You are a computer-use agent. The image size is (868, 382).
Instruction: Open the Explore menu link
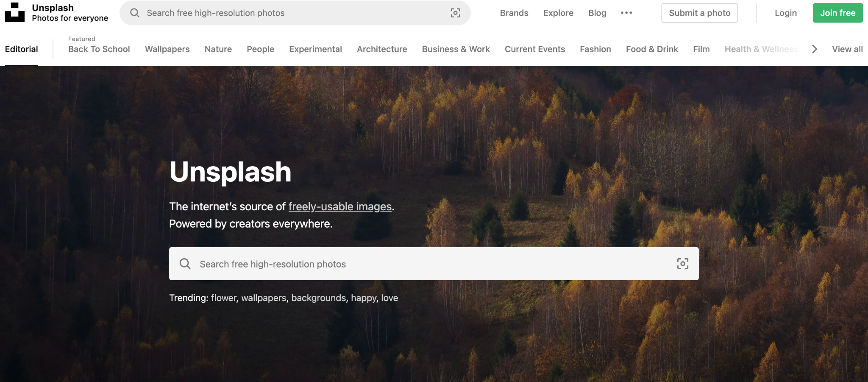tap(558, 13)
